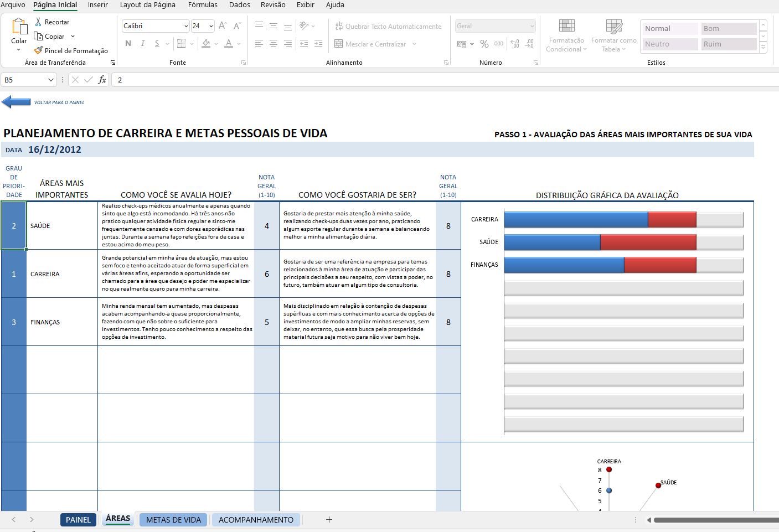Switch to the METAS DE VIDA sheet
This screenshot has width=779, height=532.
point(173,520)
